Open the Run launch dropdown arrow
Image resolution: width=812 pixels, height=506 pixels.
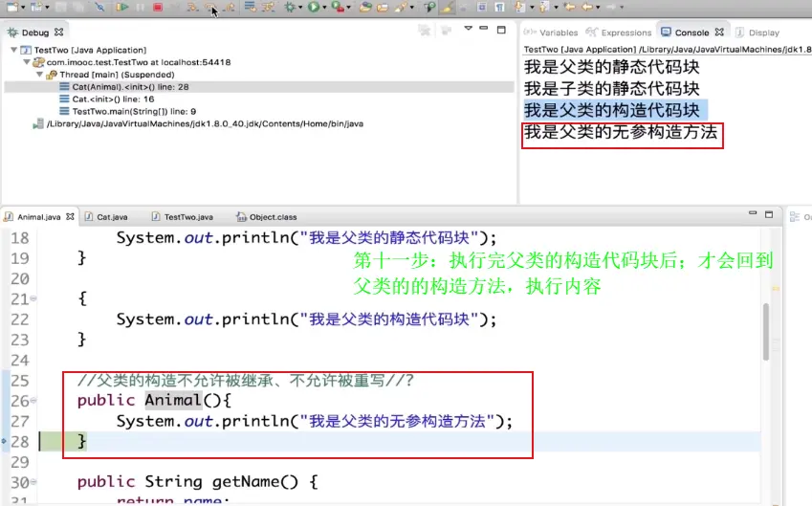point(324,8)
